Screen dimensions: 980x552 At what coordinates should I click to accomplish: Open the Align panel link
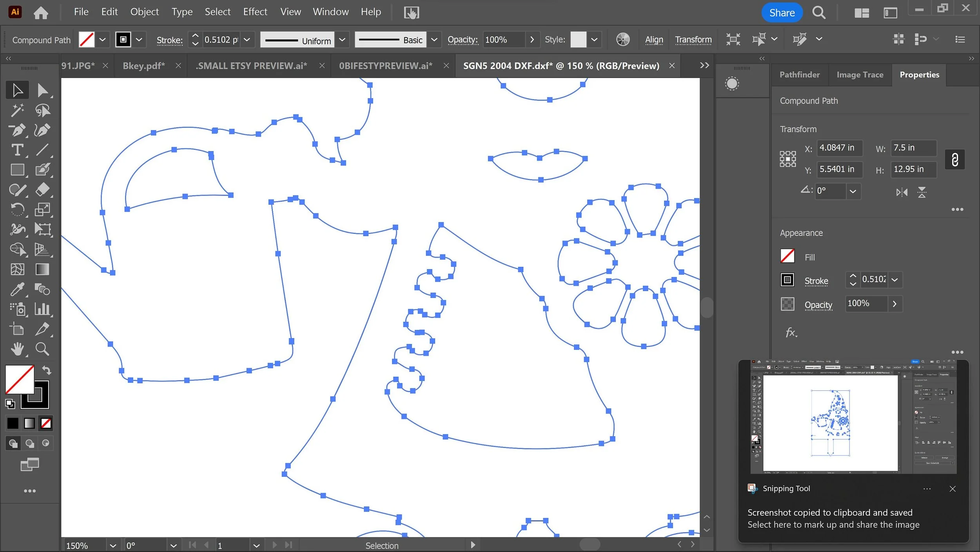[x=654, y=40]
